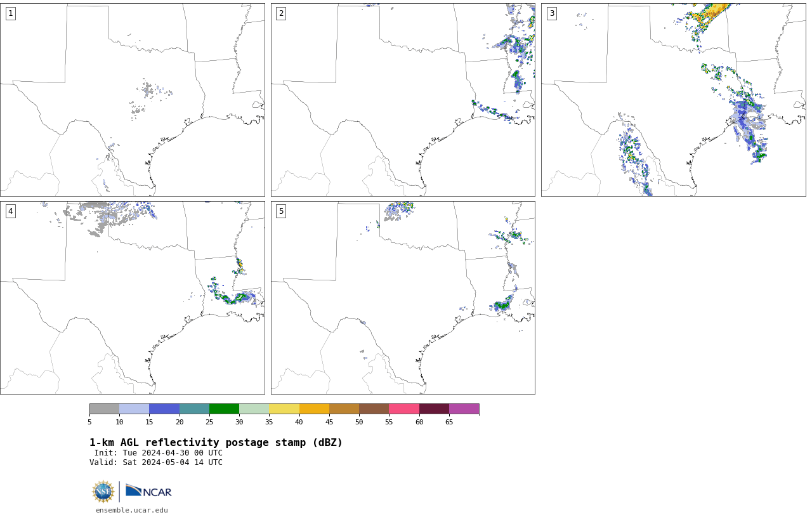
Task: Click the colorbar tick label 35
Action: click(269, 422)
